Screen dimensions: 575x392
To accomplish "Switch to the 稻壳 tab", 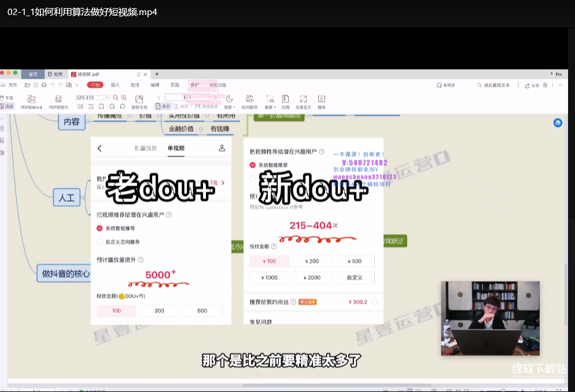I will point(56,74).
